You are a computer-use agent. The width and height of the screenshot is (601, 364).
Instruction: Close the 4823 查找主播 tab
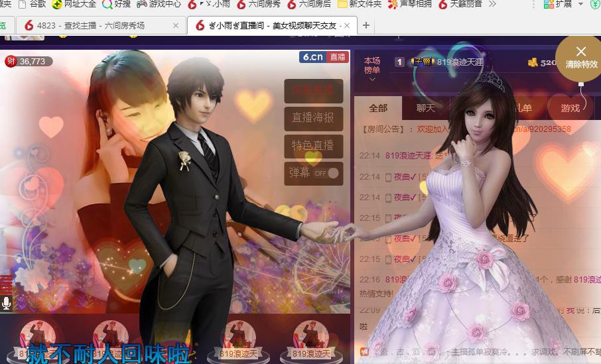tap(176, 26)
